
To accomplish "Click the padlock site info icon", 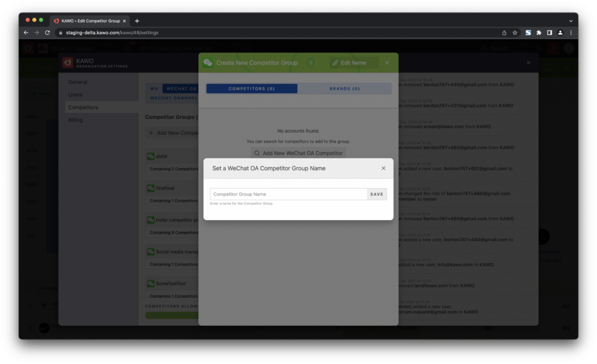I will (61, 33).
